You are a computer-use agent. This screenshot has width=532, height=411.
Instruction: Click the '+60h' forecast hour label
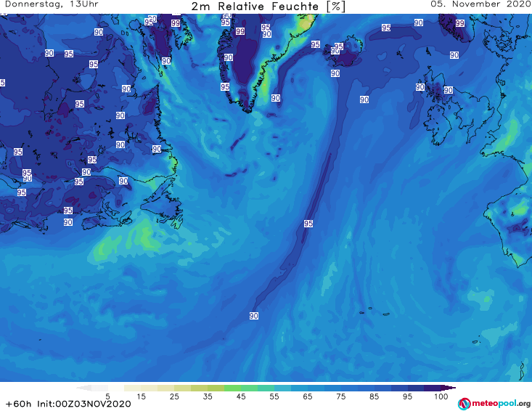(x=18, y=404)
